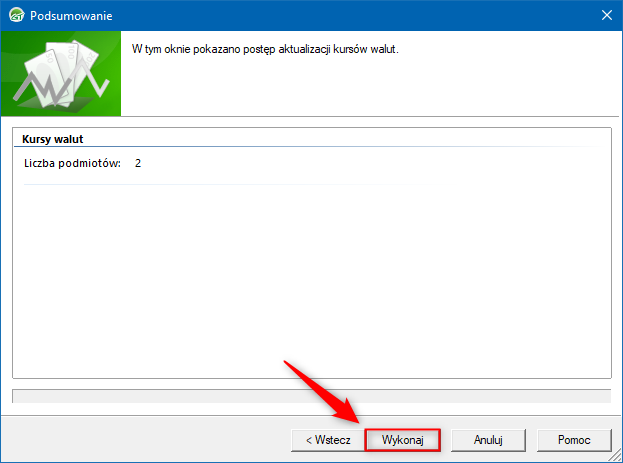This screenshot has width=623, height=463.
Task: Click the text about aktualizacji kursów walut
Action: tap(265, 49)
